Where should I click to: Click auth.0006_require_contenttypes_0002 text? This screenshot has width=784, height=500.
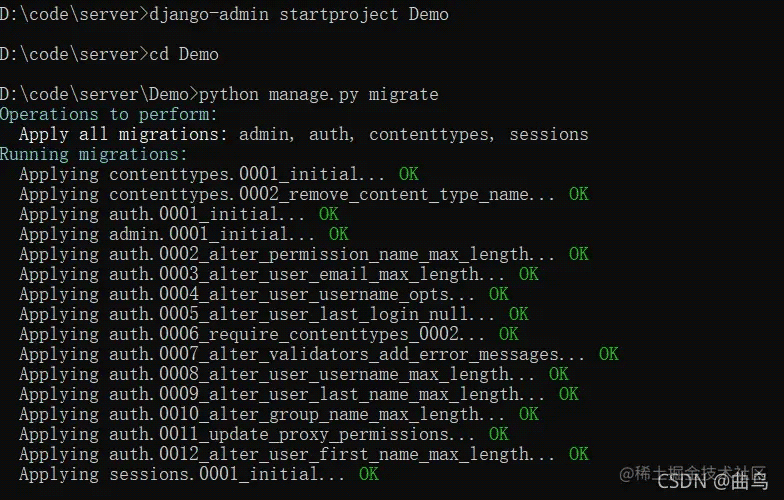(x=284, y=334)
